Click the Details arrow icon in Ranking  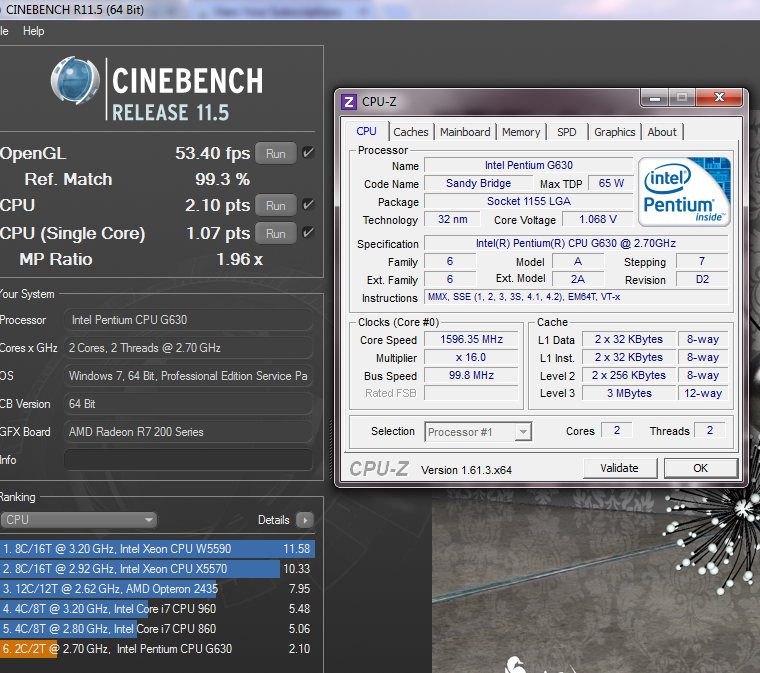coord(304,520)
